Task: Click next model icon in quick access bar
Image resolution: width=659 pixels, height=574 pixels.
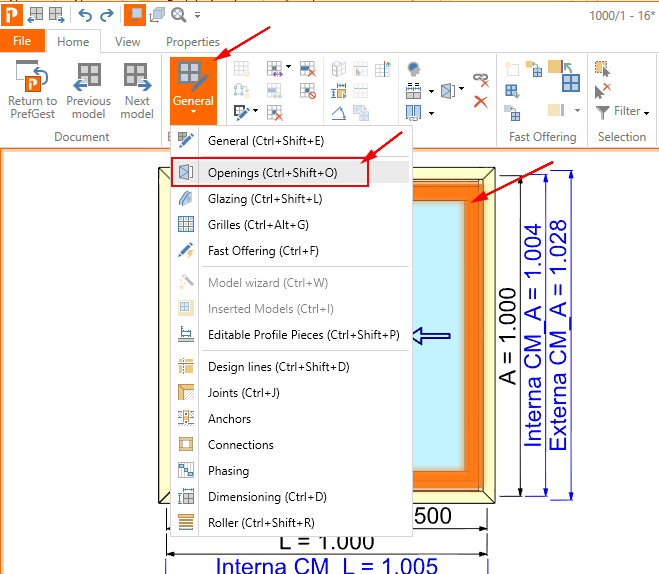Action: pyautogui.click(x=57, y=15)
